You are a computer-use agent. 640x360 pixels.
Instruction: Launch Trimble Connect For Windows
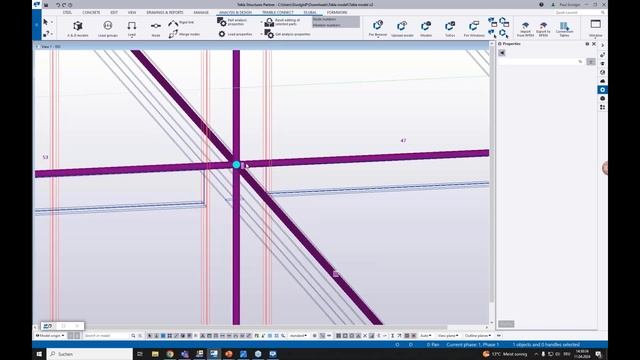[474, 29]
